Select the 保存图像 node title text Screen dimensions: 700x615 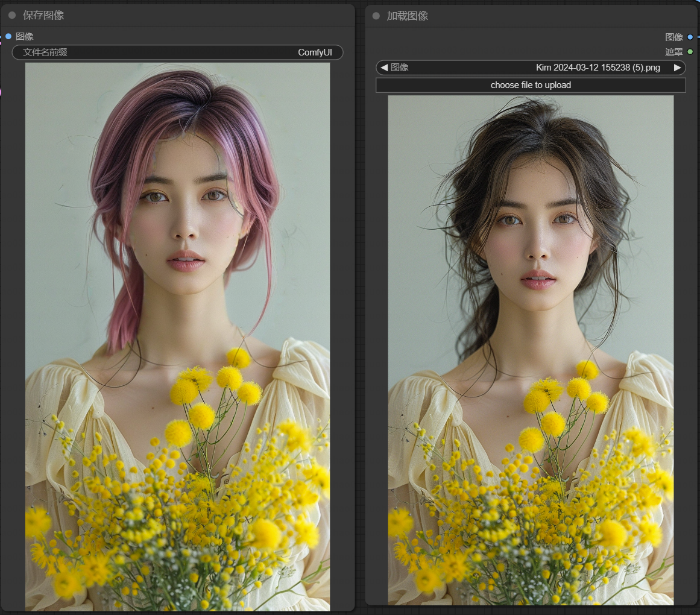point(43,15)
